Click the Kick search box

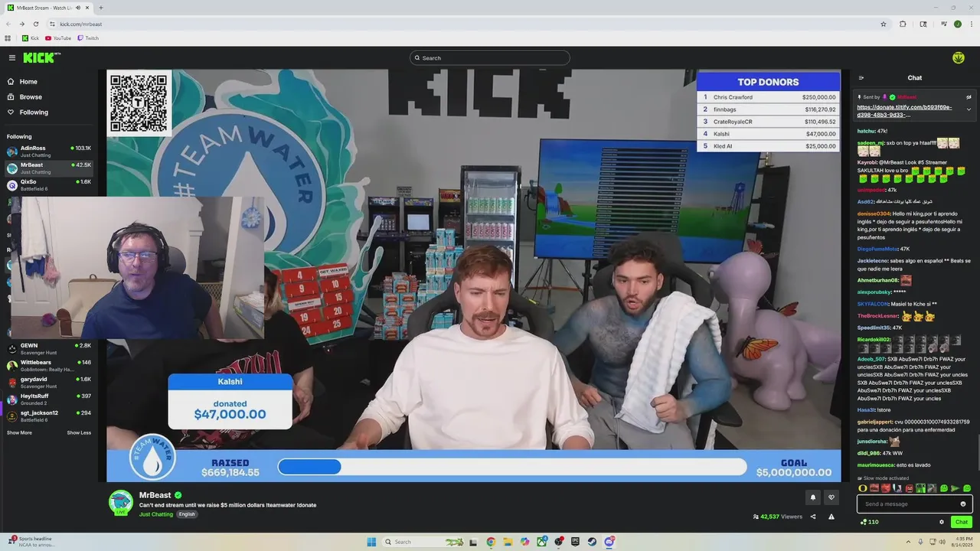[x=490, y=58]
